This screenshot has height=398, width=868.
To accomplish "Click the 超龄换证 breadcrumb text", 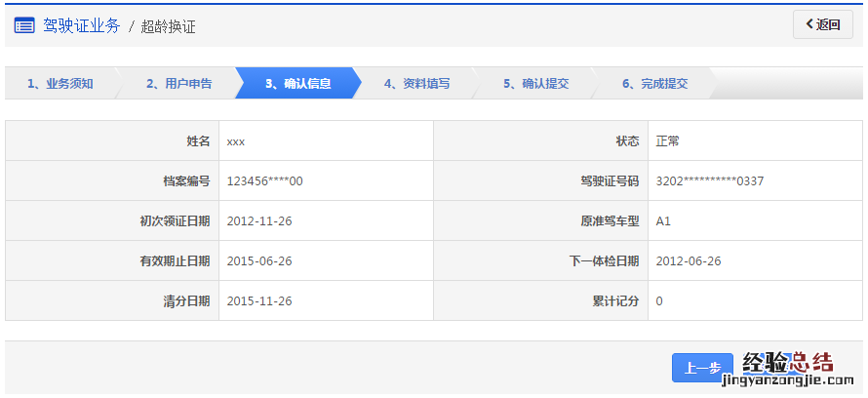I will 169,27.
